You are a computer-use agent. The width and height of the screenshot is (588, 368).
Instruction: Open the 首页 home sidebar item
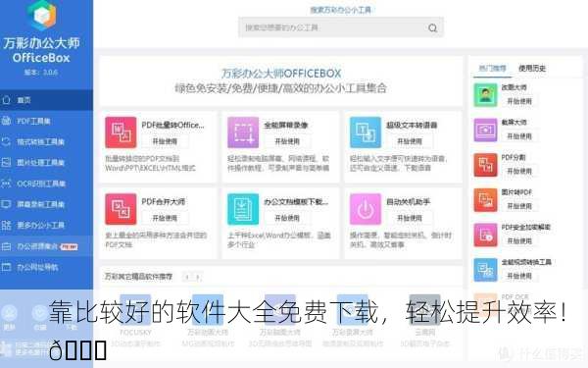click(46, 100)
